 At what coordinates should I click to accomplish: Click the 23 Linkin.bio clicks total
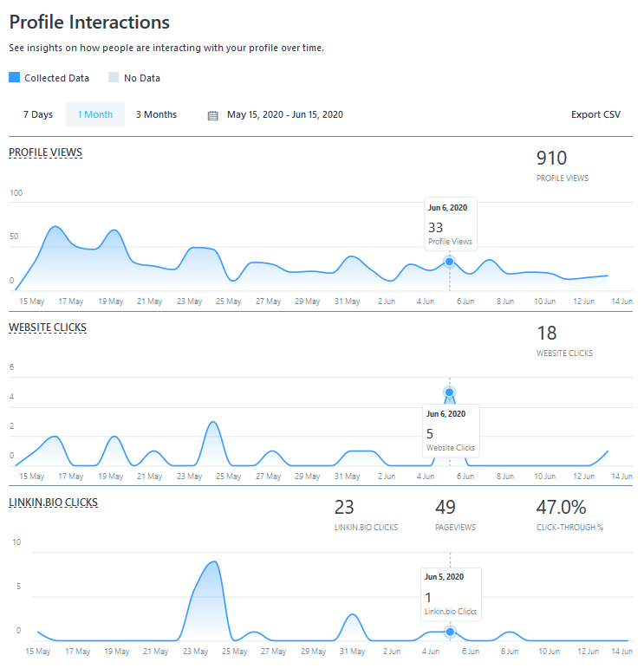tap(344, 508)
